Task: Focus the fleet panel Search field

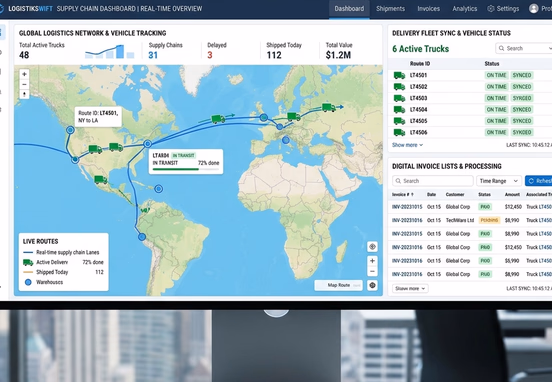Action: click(x=523, y=49)
